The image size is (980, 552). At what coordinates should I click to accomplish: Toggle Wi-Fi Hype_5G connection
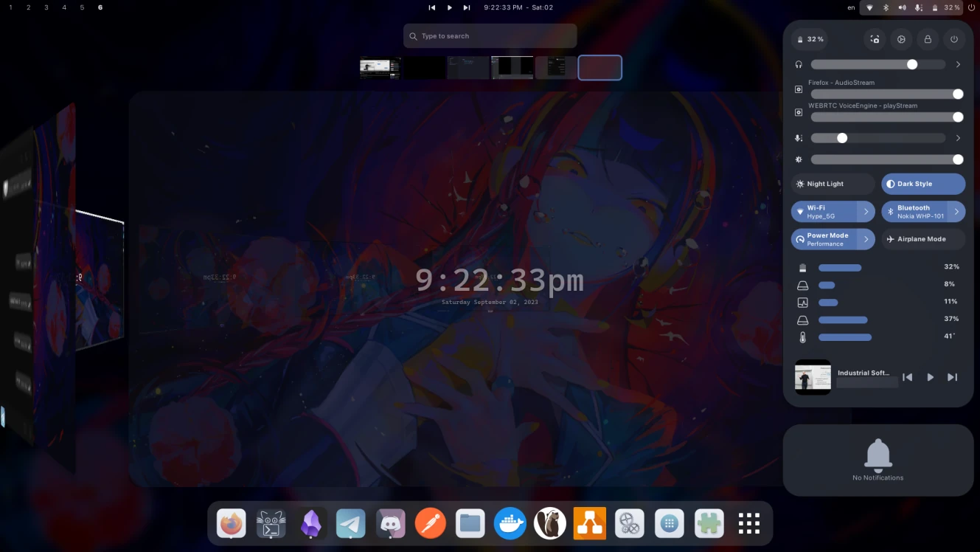(824, 212)
